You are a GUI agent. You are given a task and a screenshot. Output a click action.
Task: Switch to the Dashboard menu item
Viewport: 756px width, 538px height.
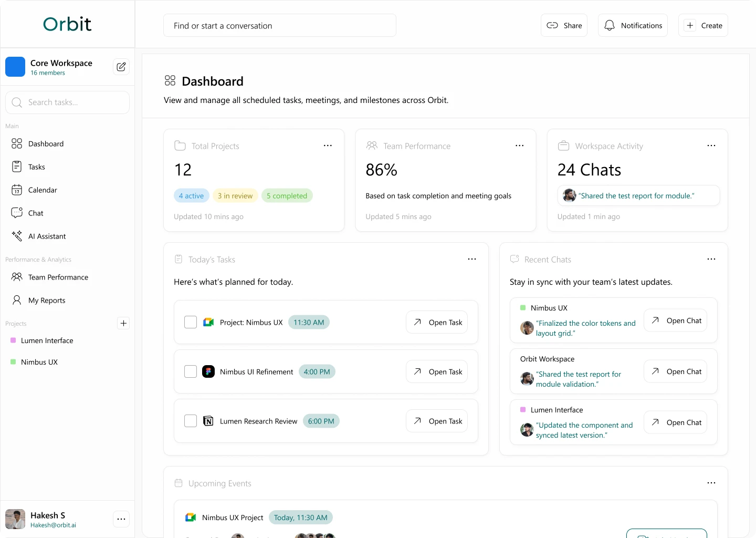(46, 143)
